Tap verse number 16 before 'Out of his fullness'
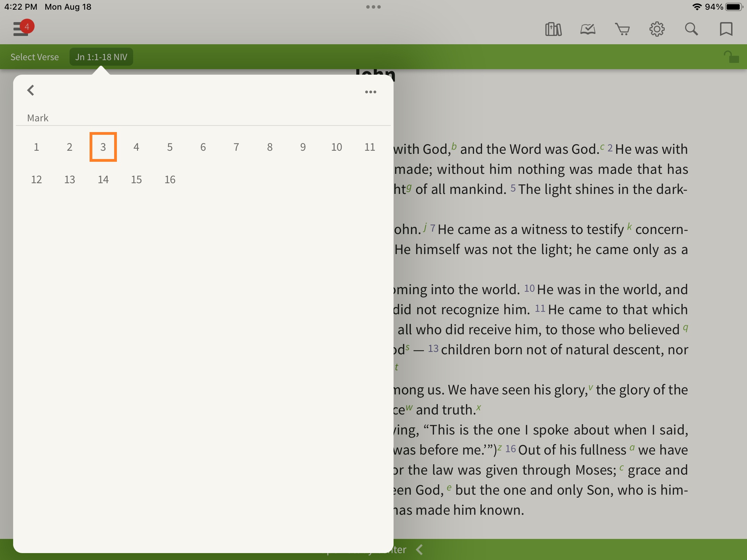Image resolution: width=747 pixels, height=560 pixels. click(510, 449)
